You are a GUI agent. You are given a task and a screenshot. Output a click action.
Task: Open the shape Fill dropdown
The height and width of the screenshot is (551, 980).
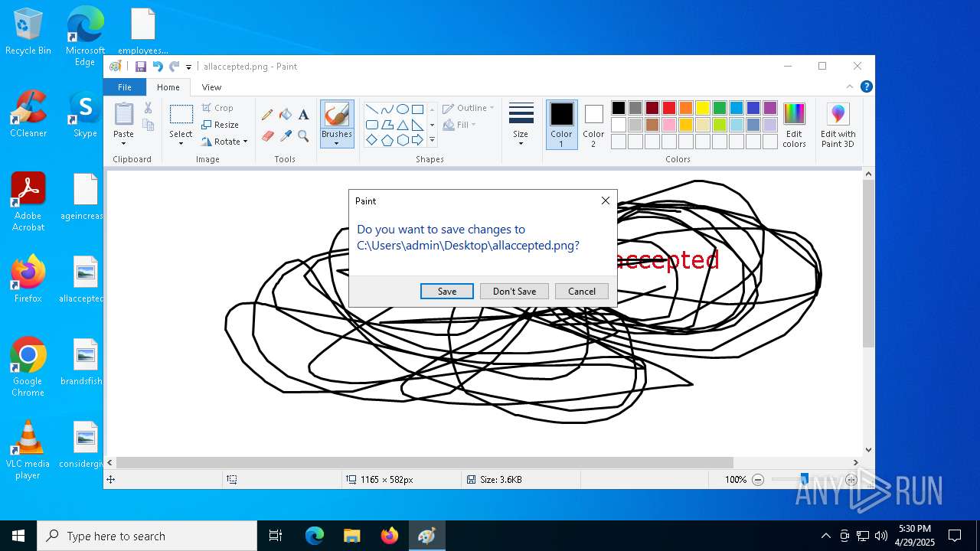(x=459, y=125)
